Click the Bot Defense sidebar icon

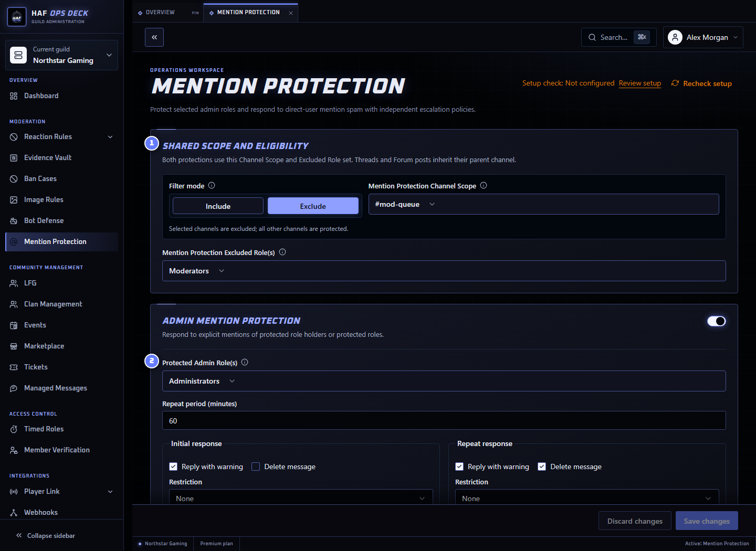point(14,221)
